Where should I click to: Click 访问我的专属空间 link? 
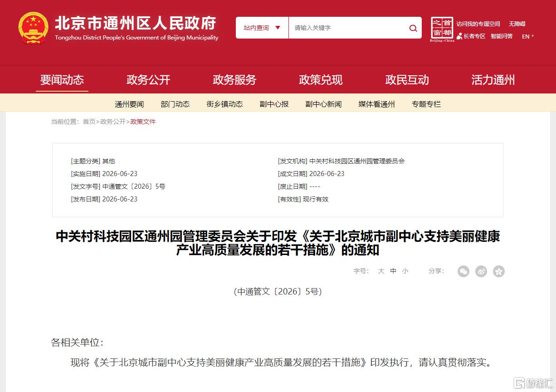click(478, 24)
